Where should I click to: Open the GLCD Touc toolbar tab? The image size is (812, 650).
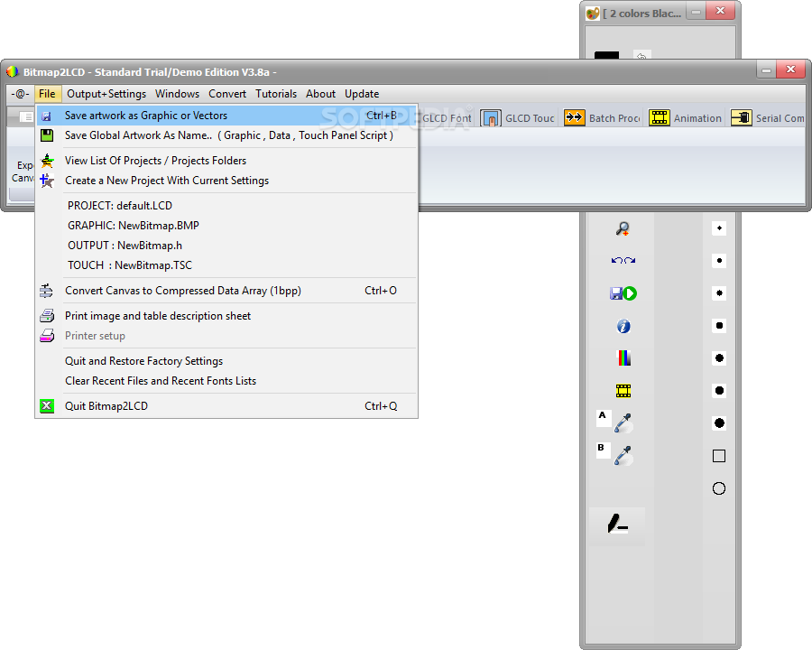(517, 118)
